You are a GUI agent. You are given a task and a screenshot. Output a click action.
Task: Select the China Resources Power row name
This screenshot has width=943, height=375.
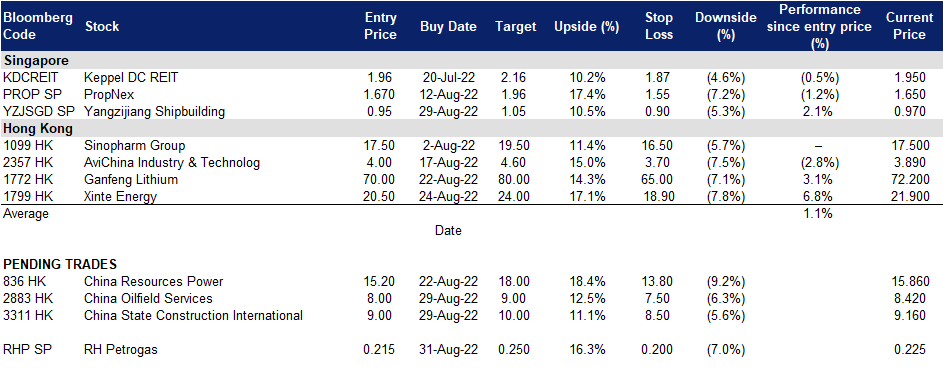point(153,281)
